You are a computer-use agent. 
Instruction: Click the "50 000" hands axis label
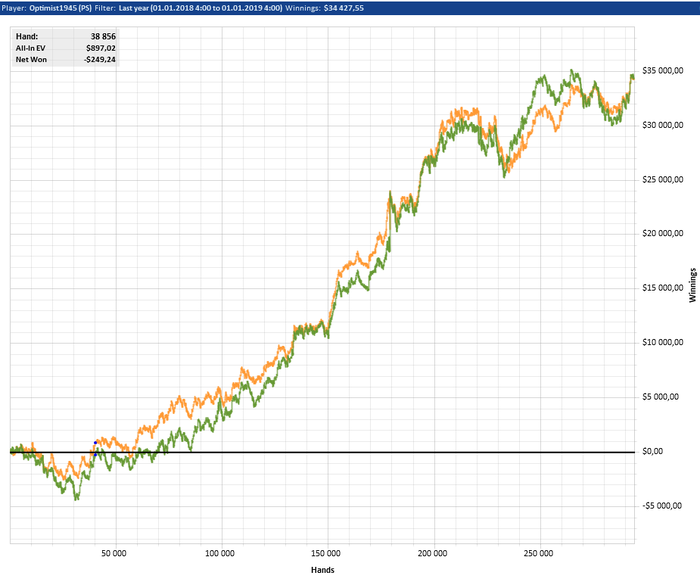coord(114,554)
